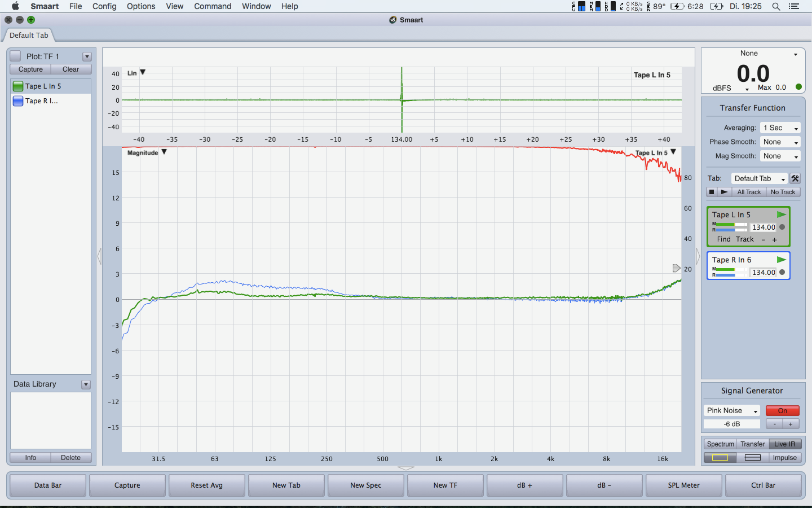Select No Track for delay tracking
The width and height of the screenshot is (812, 508).
click(783, 192)
